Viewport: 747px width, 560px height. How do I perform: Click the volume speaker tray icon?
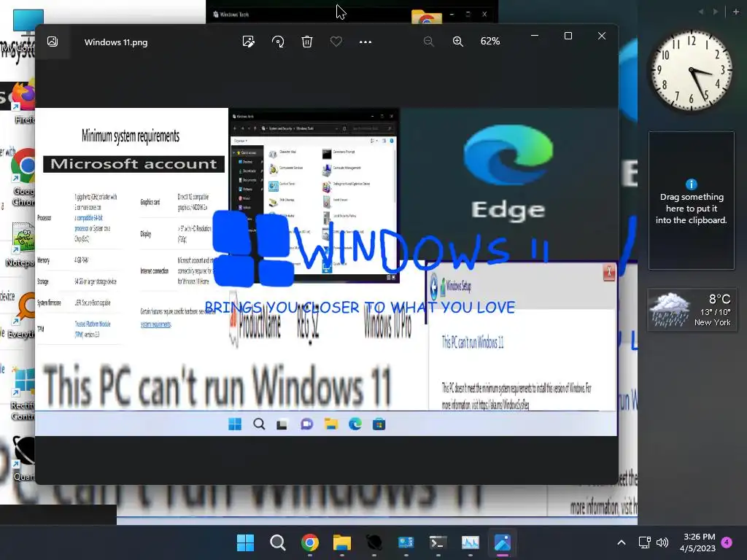click(662, 542)
